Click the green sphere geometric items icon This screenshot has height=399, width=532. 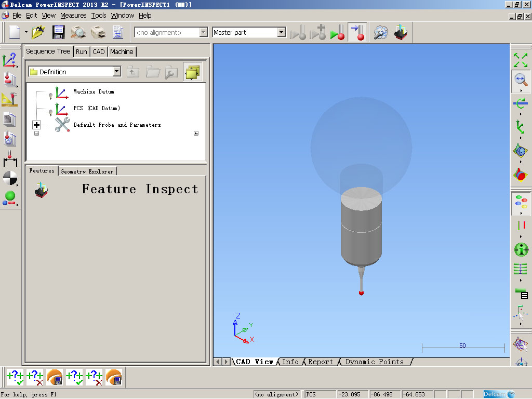[x=9, y=198]
